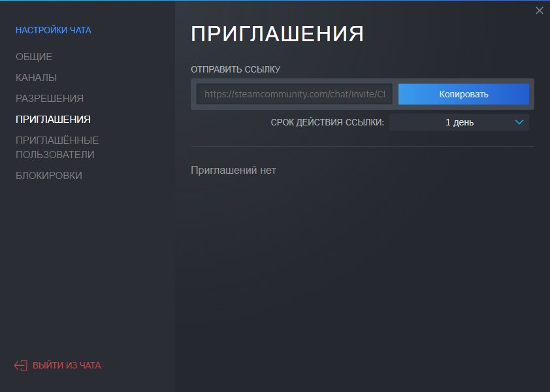Click the НАСТРОЙКИ ЧАТА header
Viewport: 550px width, 392px height.
point(54,30)
